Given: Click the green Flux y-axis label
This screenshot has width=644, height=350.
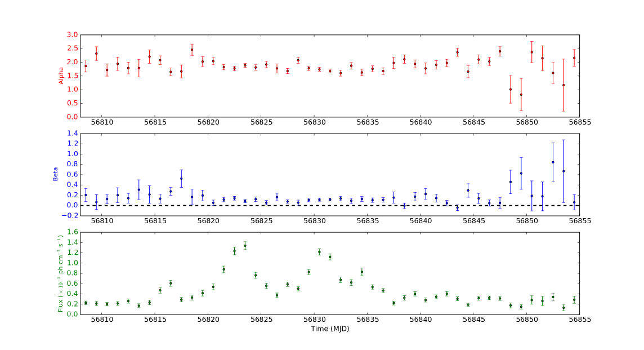Looking at the screenshot, I should tap(60, 274).
